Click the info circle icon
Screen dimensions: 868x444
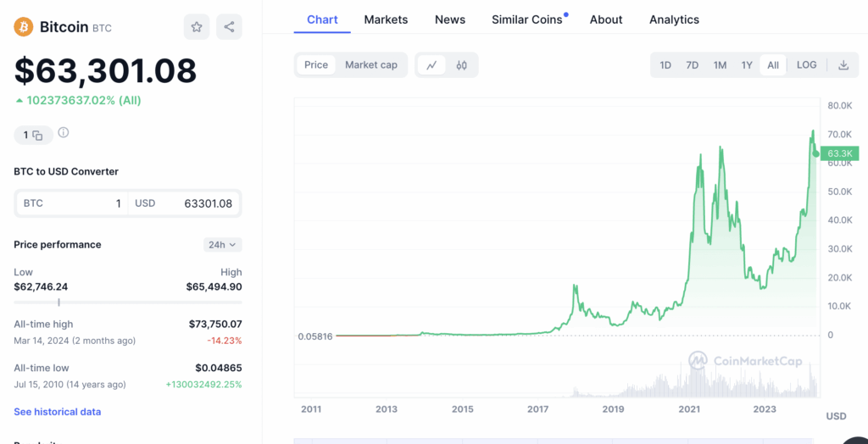(64, 132)
